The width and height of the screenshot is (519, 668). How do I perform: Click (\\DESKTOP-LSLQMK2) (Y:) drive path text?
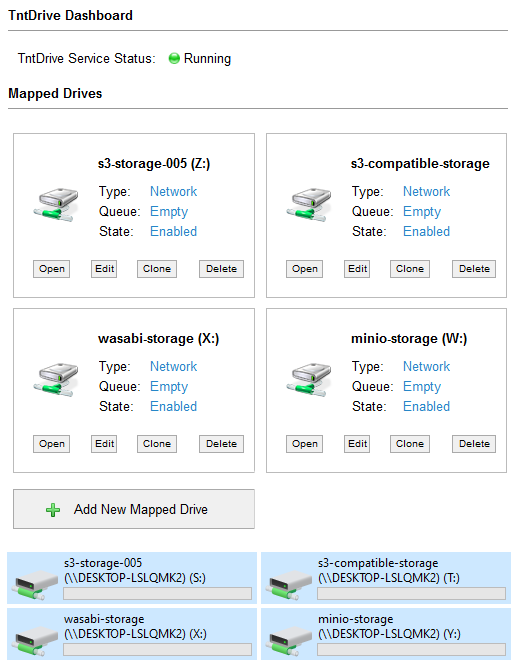tap(389, 634)
